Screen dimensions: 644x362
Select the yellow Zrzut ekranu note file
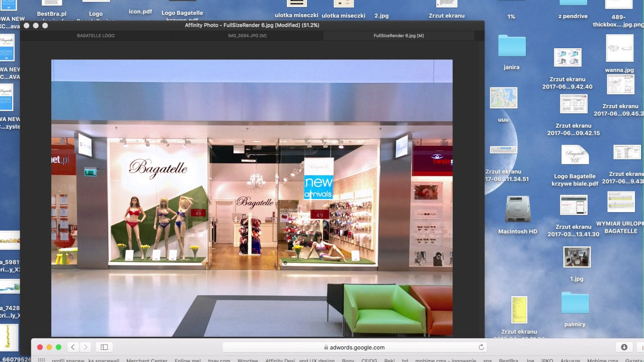(x=519, y=310)
